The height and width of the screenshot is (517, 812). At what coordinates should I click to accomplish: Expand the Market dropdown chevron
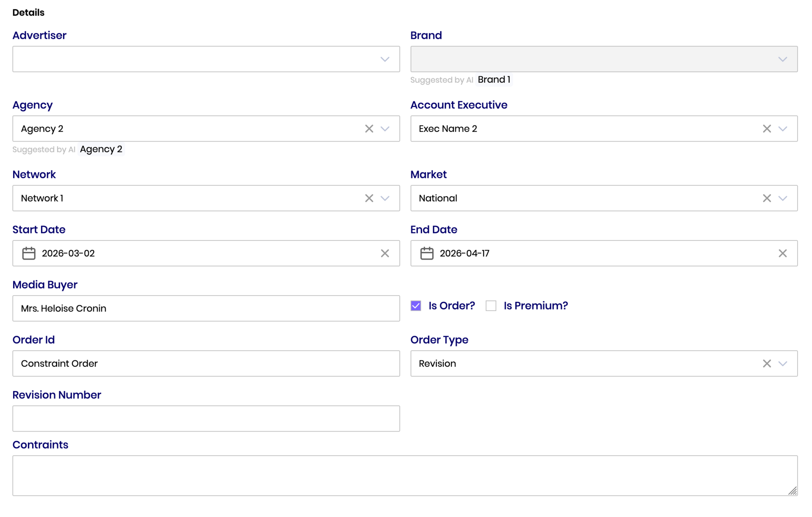click(x=782, y=198)
